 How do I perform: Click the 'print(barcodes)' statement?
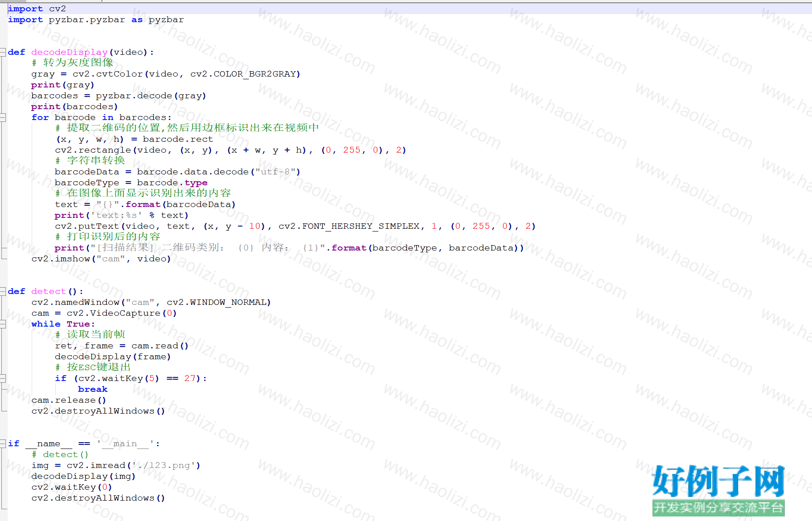75,106
